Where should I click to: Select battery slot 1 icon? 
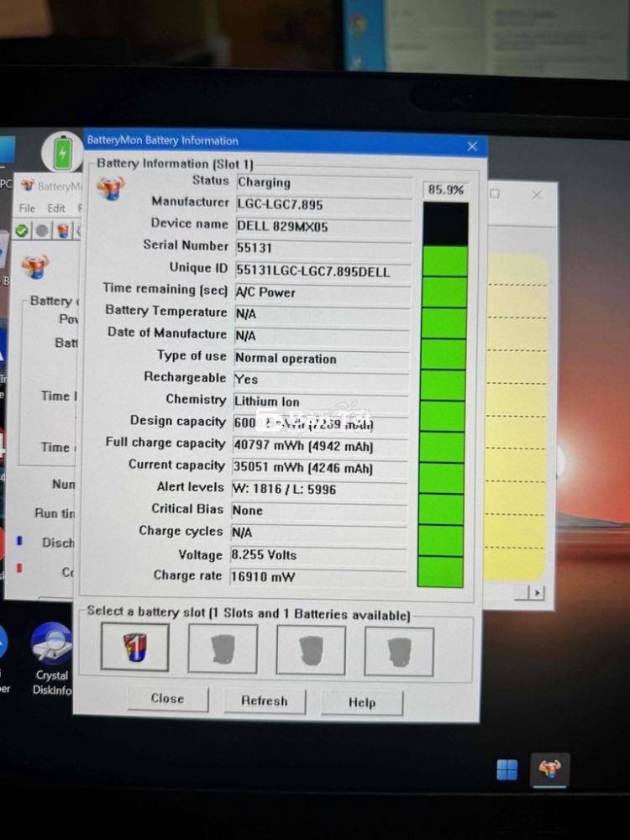pos(134,647)
